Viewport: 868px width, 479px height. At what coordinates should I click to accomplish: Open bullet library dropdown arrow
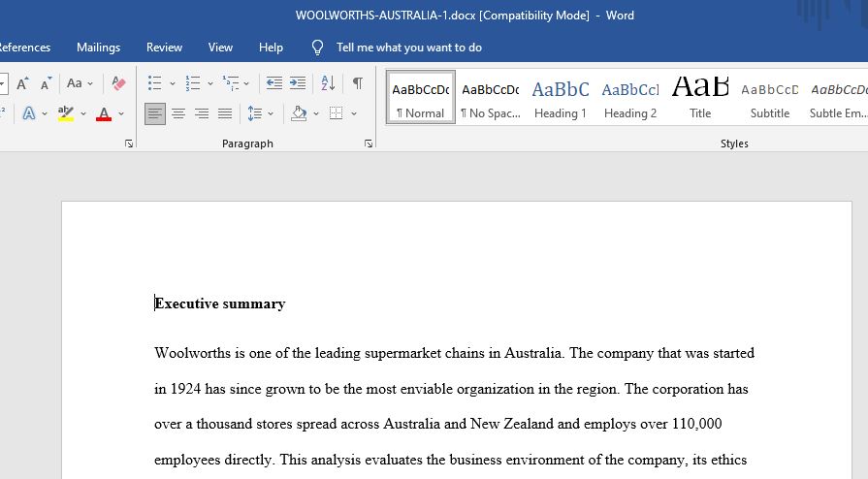(173, 83)
